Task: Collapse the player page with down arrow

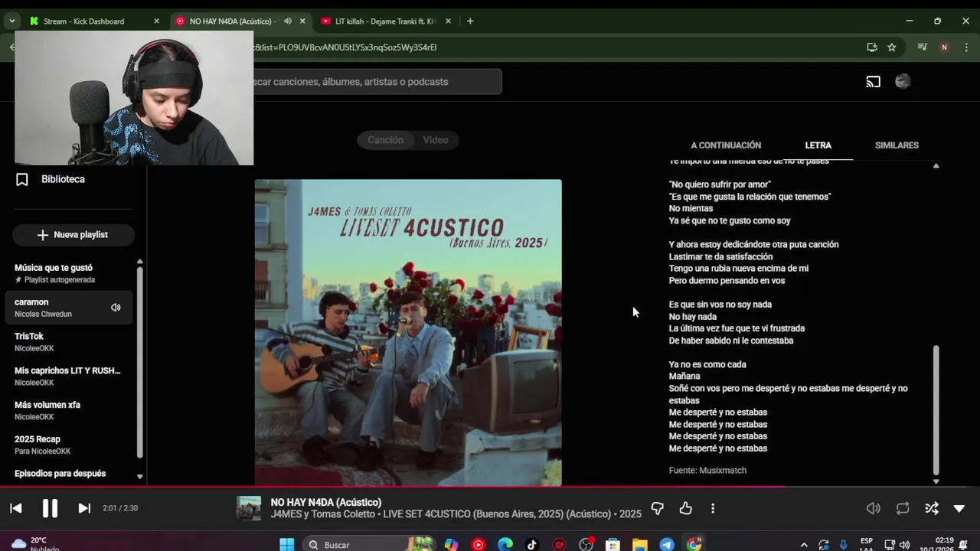Action: click(x=959, y=508)
